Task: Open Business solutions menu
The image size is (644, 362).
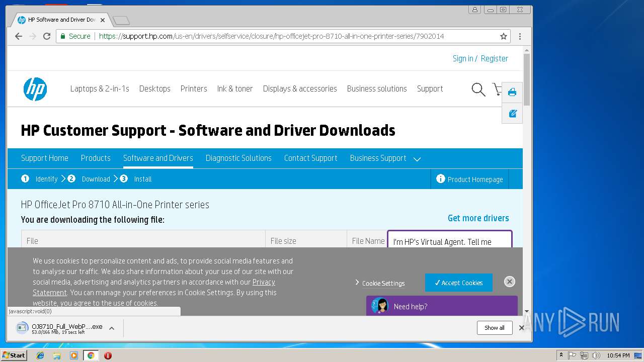Action: [377, 88]
